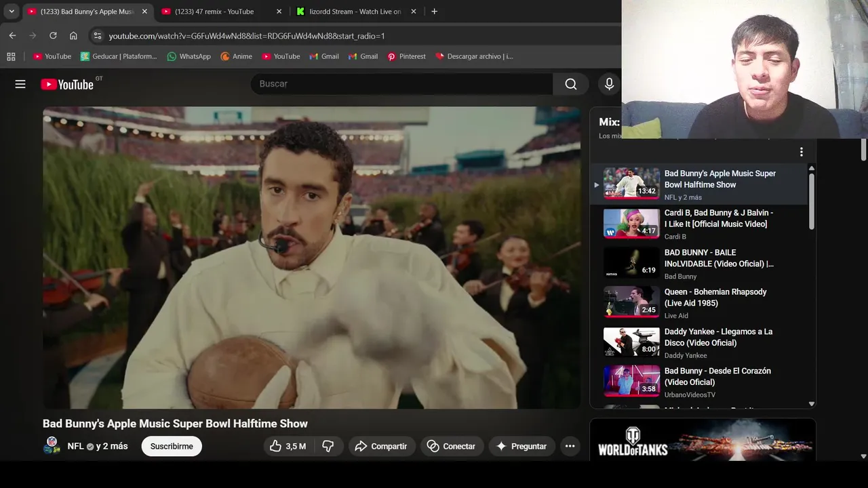The image size is (868, 488).
Task: Open the NFL channel avatar
Action: point(52,446)
